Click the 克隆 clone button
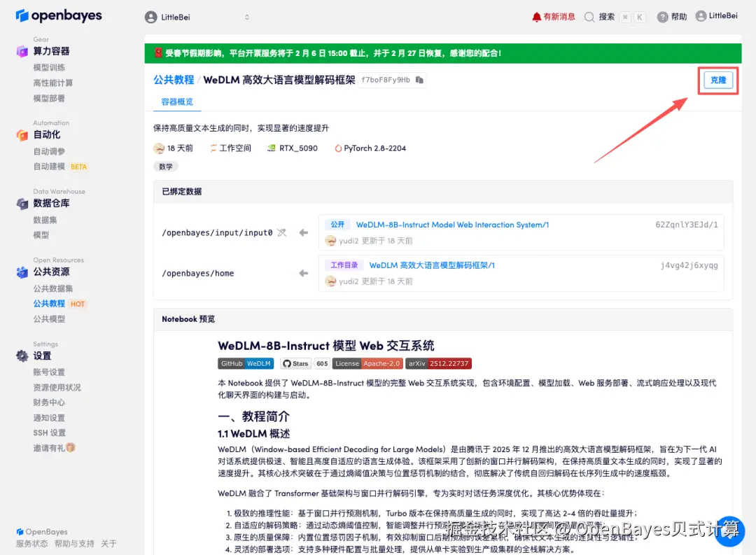 [x=718, y=80]
